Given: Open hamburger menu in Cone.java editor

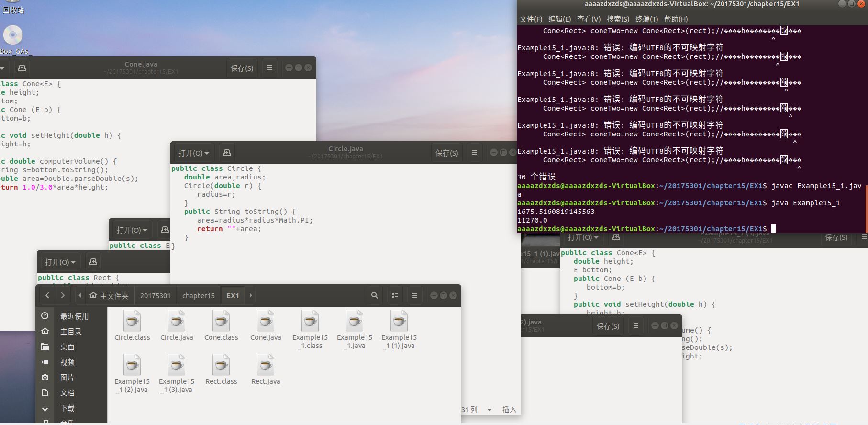Looking at the screenshot, I should point(270,68).
